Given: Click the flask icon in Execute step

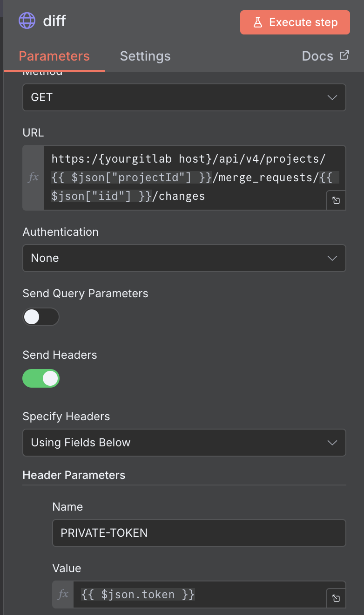Looking at the screenshot, I should tap(258, 22).
